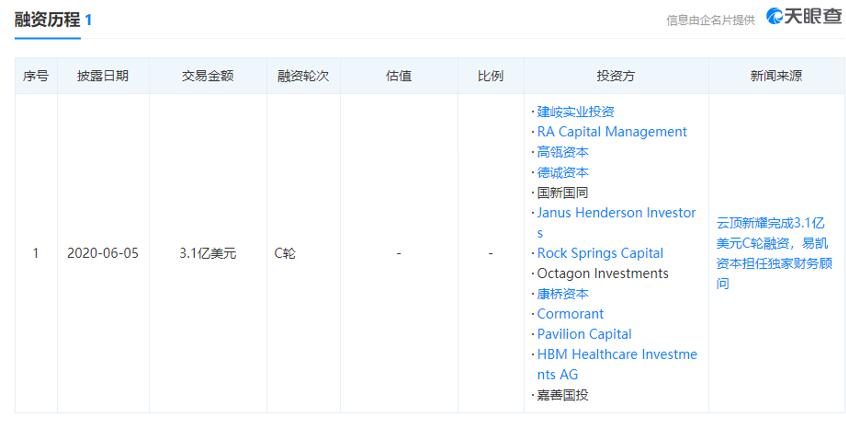Click the 披露日期 column header
Viewport: 846px width, 421px height.
103,76
